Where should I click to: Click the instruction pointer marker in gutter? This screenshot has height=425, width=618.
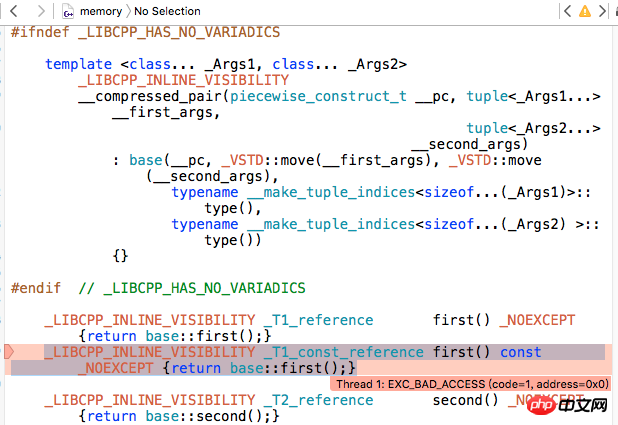(x=8, y=352)
